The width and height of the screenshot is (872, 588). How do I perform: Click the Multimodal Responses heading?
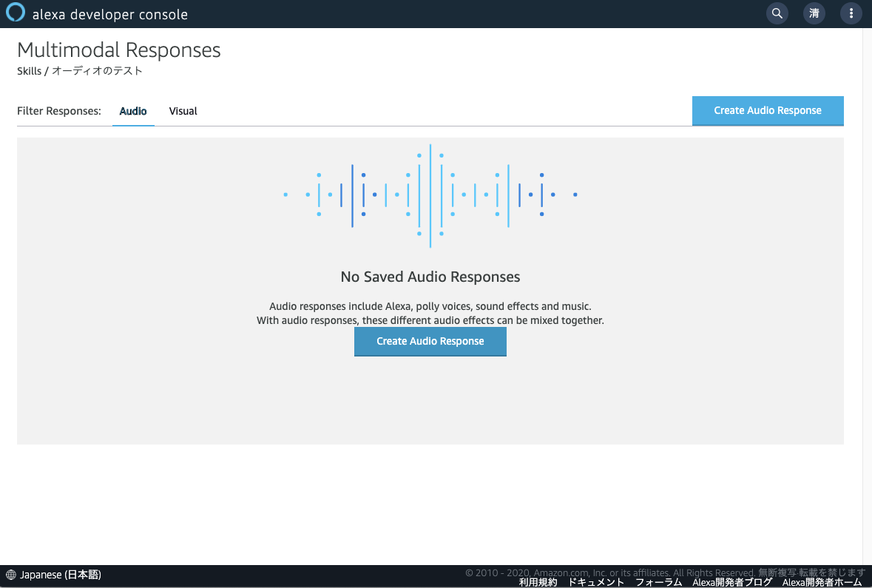coord(119,50)
